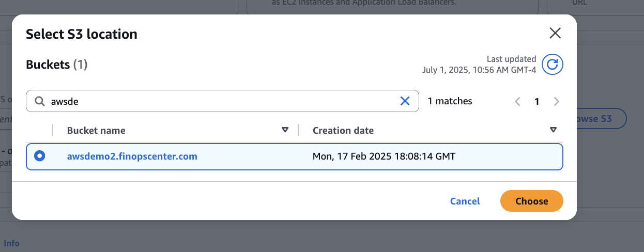Select page 1 in pagination
The width and height of the screenshot is (644, 252).
pos(537,102)
